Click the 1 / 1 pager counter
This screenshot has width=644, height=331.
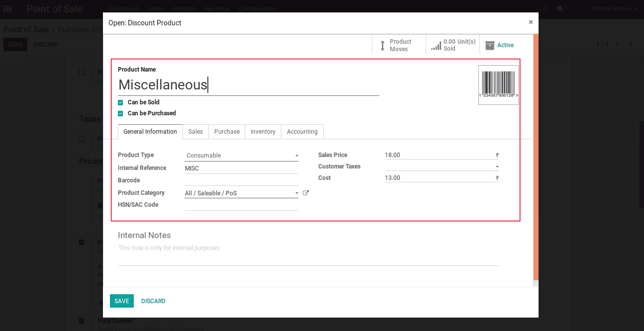click(602, 45)
